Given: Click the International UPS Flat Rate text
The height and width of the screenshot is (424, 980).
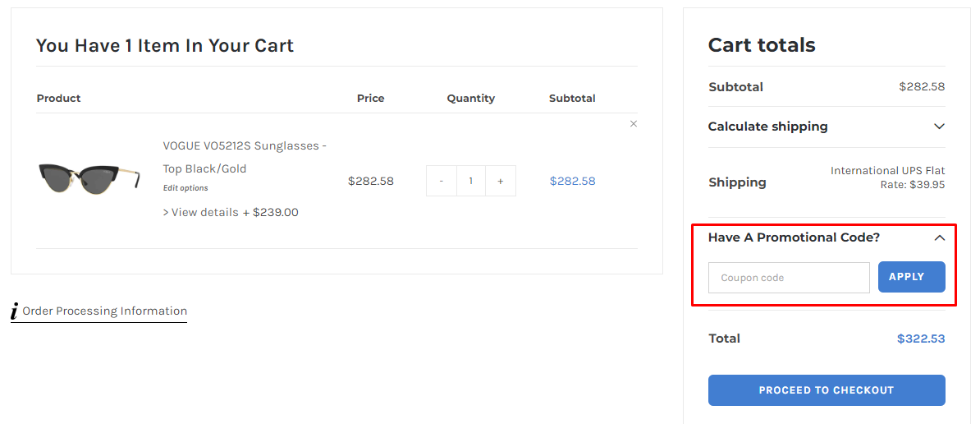Looking at the screenshot, I should (x=887, y=177).
